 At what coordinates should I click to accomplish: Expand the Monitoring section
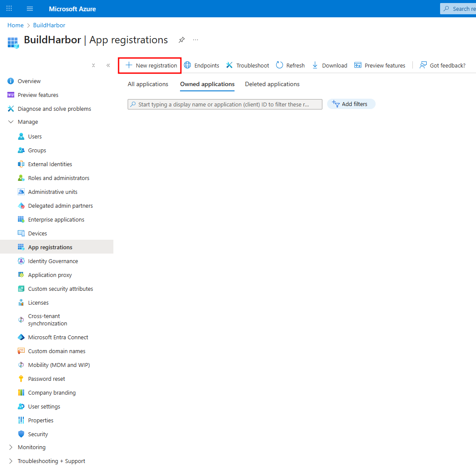click(x=11, y=447)
